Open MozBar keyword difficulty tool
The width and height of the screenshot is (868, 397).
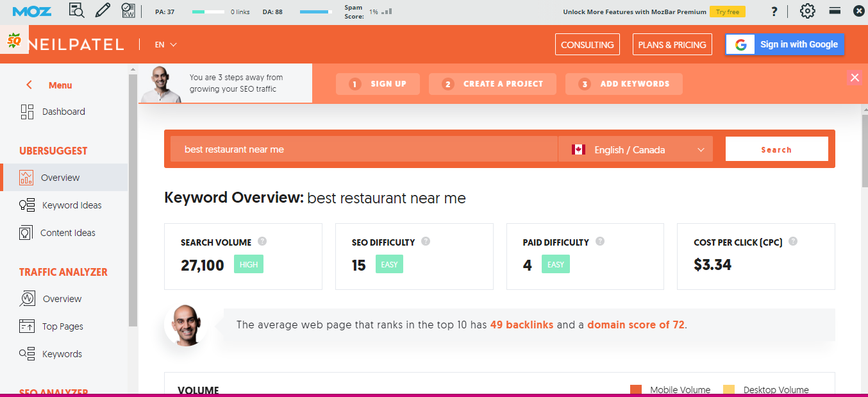[x=128, y=11]
